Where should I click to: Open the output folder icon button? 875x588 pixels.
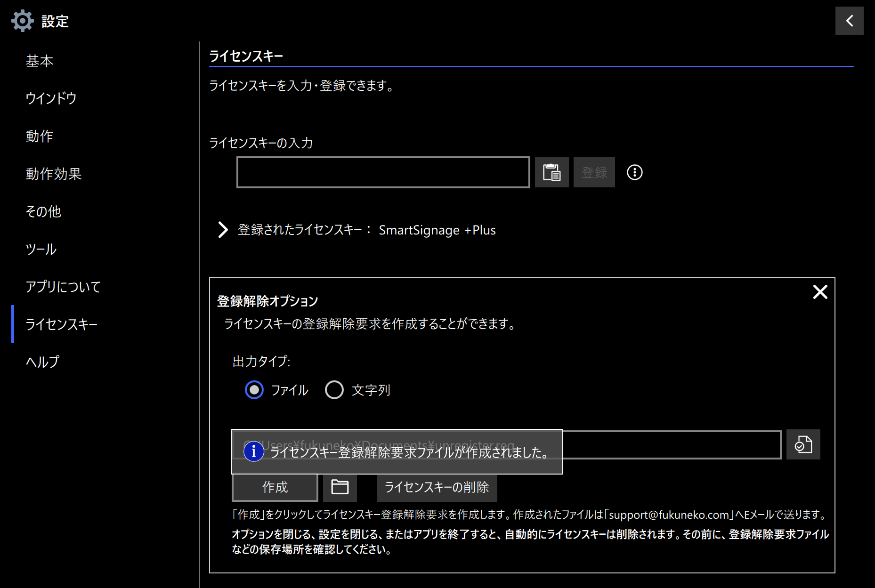pyautogui.click(x=340, y=487)
